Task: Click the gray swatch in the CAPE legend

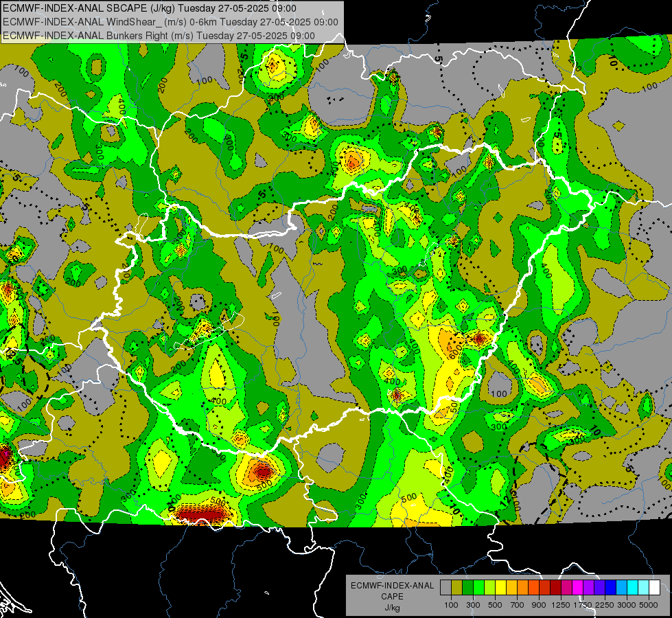Action: 445,588
